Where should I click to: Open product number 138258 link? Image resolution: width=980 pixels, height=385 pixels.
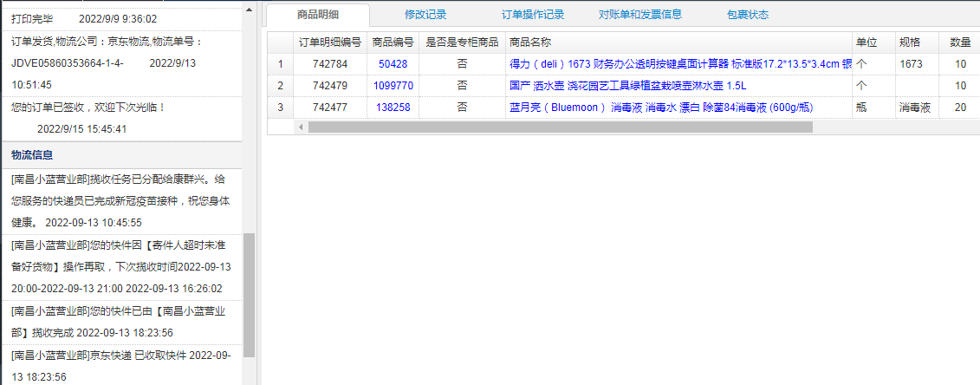pos(393,108)
